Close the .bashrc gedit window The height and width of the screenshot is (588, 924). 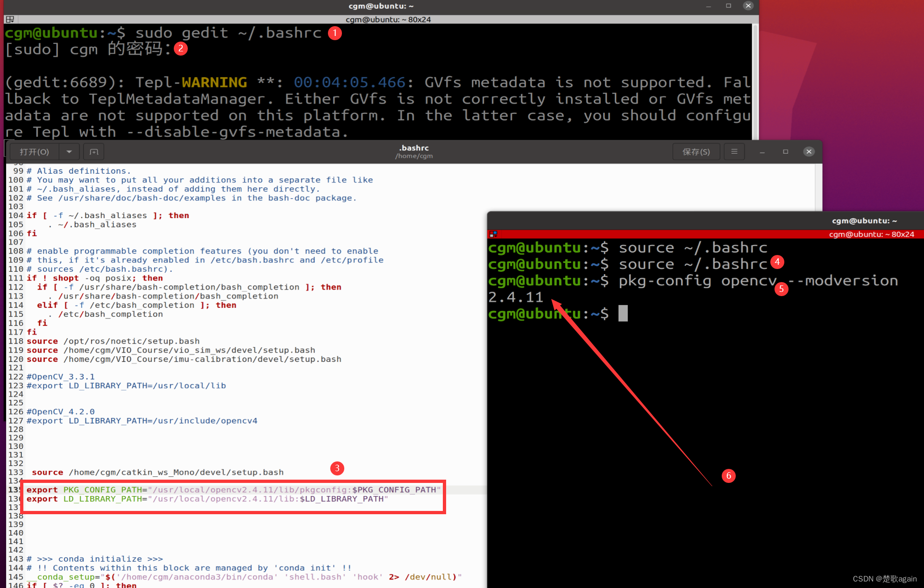coord(809,152)
